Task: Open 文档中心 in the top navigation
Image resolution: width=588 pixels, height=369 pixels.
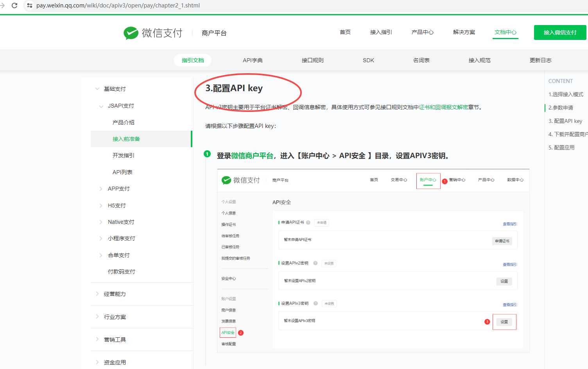Action: pos(506,32)
